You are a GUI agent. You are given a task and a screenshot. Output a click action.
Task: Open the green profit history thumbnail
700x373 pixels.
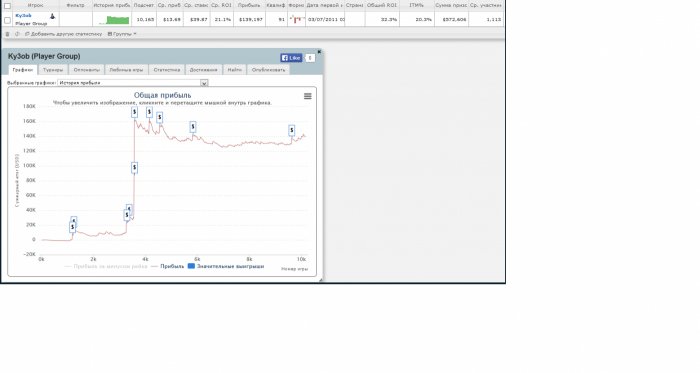[114, 20]
